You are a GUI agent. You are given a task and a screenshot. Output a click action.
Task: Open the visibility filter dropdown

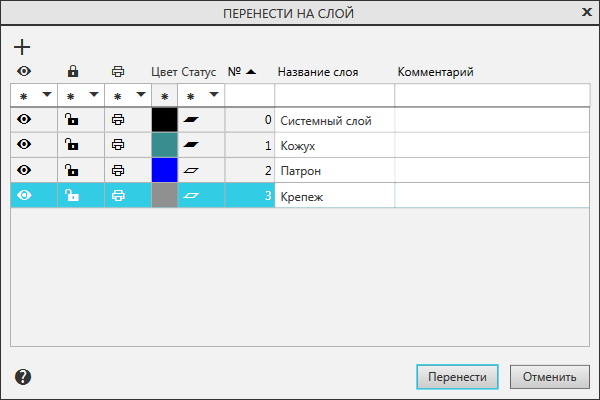[46, 95]
